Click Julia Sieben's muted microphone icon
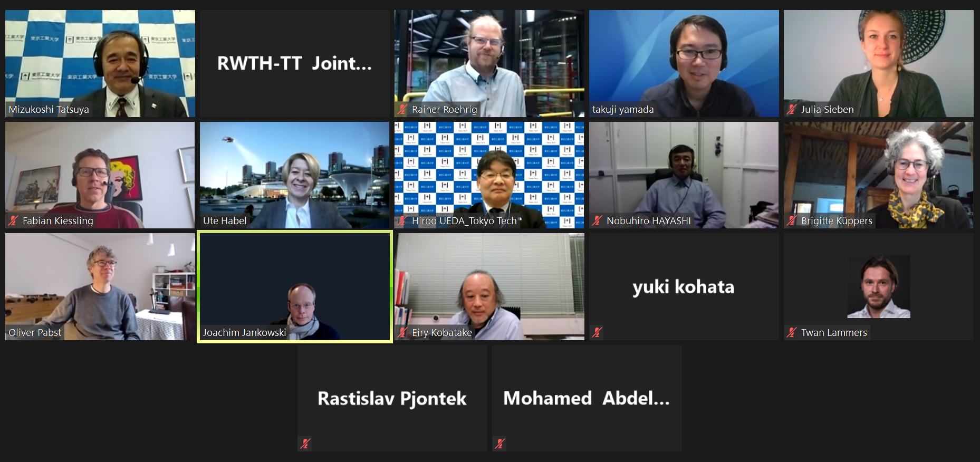The width and height of the screenshot is (980, 462). pyautogui.click(x=792, y=110)
